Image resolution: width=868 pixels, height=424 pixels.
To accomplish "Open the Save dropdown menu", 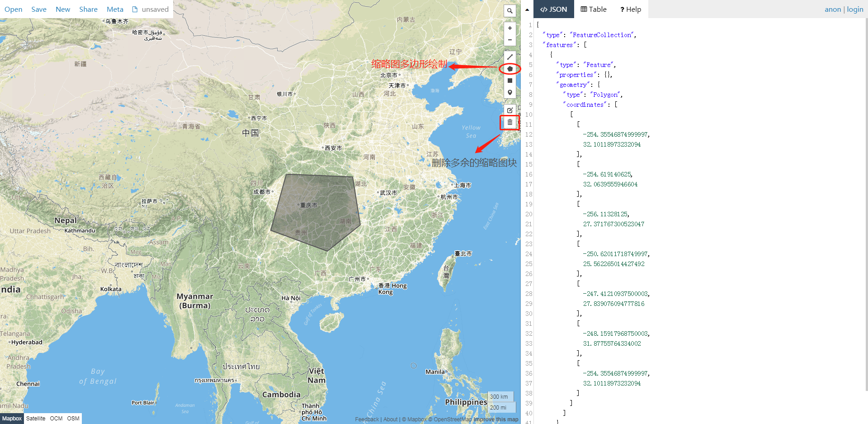I will coord(39,9).
